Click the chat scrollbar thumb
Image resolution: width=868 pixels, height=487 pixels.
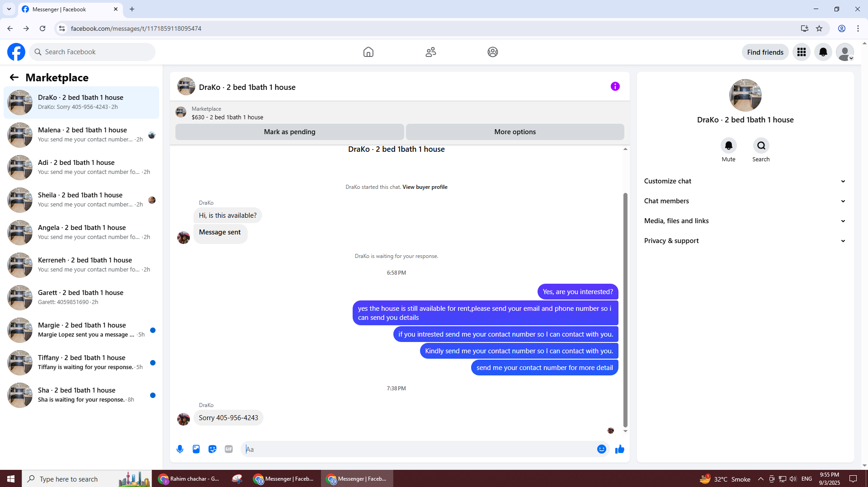[x=625, y=309]
